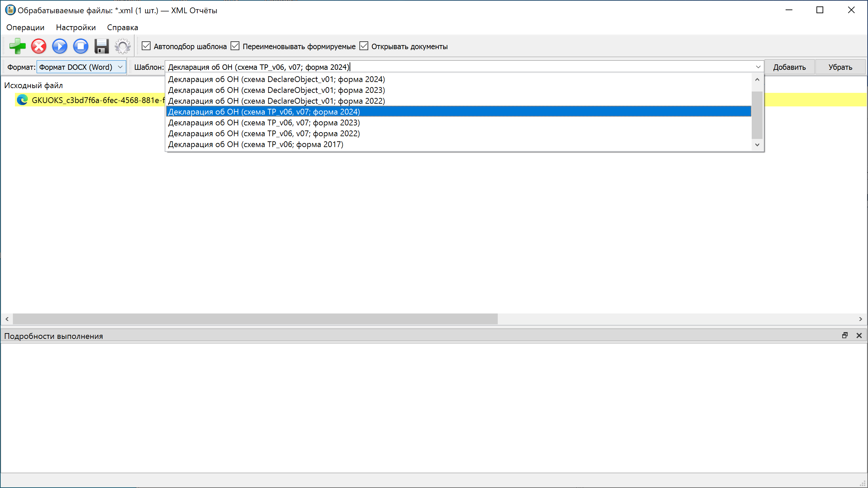Click the floppy disk save icon

tap(101, 46)
